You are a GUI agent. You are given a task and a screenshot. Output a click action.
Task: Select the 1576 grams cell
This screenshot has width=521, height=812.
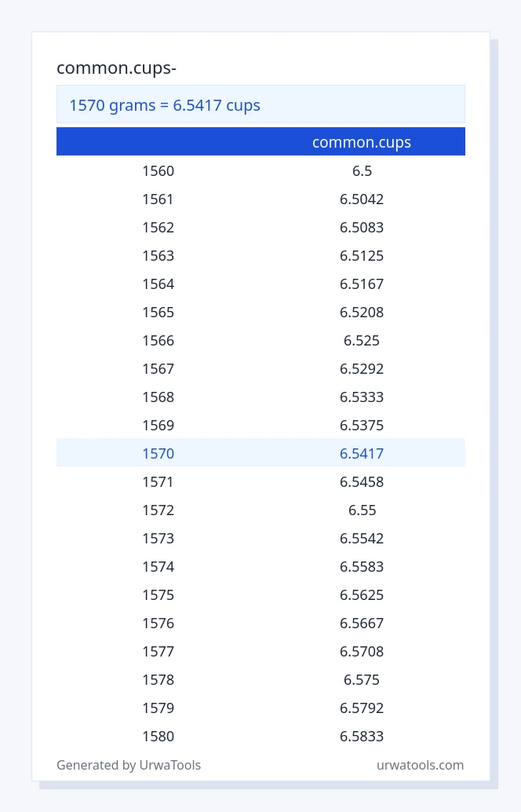click(158, 623)
